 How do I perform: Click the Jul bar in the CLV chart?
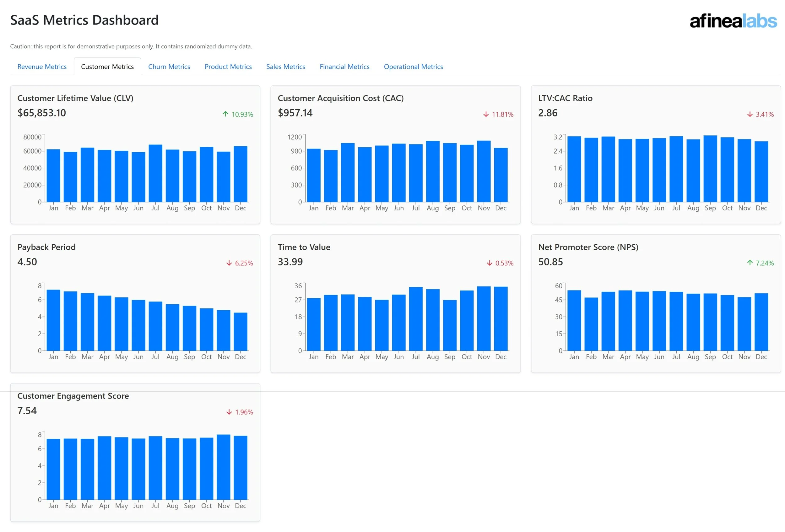(155, 173)
